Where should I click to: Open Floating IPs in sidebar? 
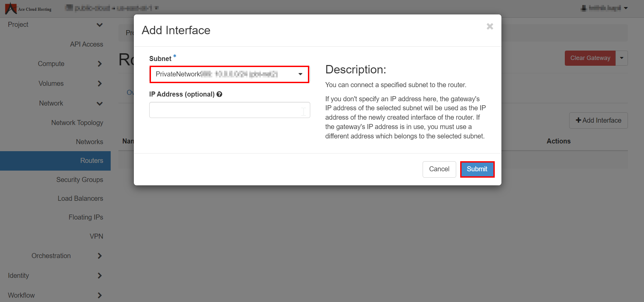coord(86,217)
